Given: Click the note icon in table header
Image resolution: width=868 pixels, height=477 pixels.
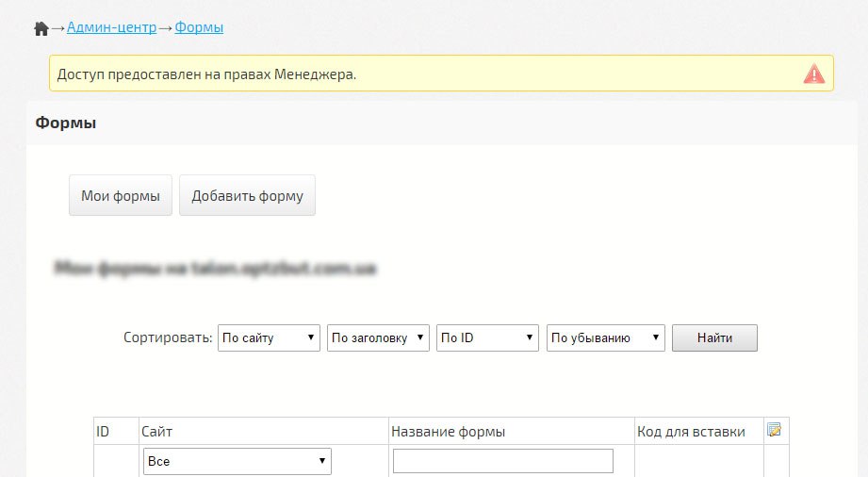Looking at the screenshot, I should click(x=775, y=431).
